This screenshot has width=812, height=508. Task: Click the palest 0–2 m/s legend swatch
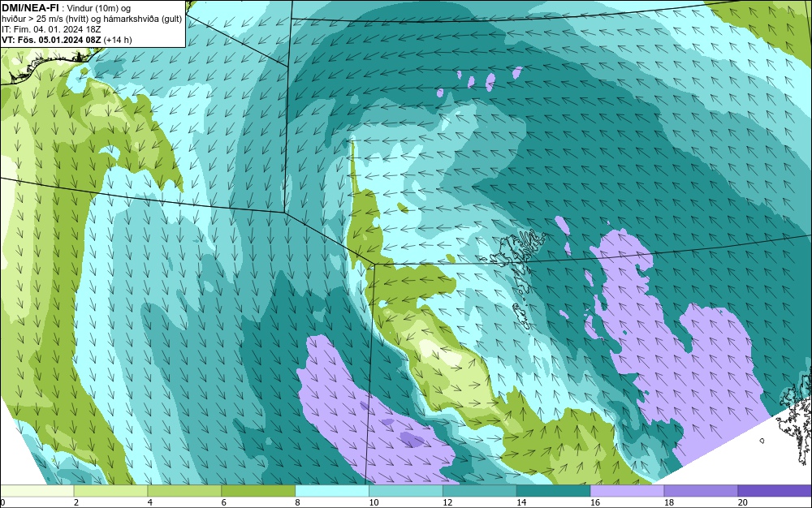[x=37, y=491]
